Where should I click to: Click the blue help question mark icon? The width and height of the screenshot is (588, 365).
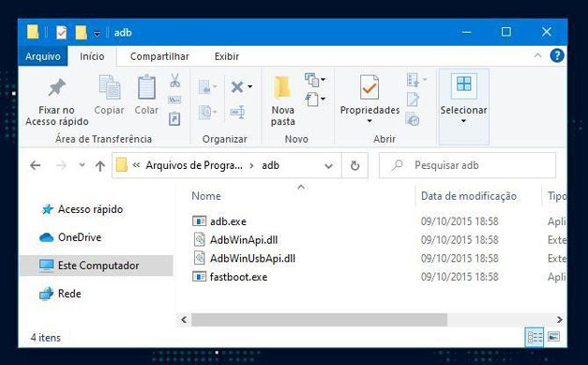click(557, 56)
